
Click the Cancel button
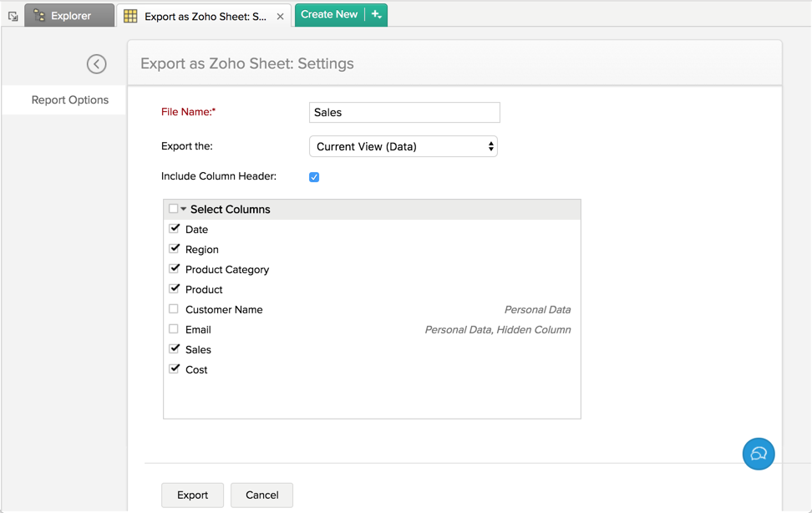coord(261,495)
